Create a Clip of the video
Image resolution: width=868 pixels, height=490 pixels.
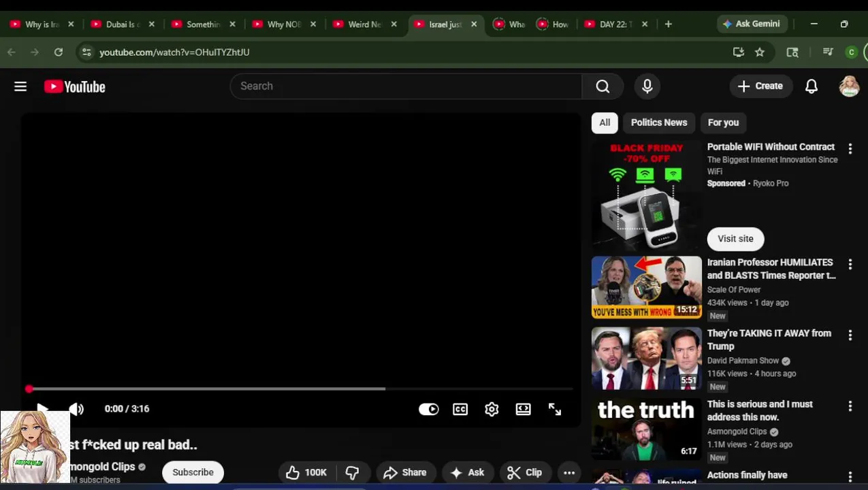click(525, 472)
